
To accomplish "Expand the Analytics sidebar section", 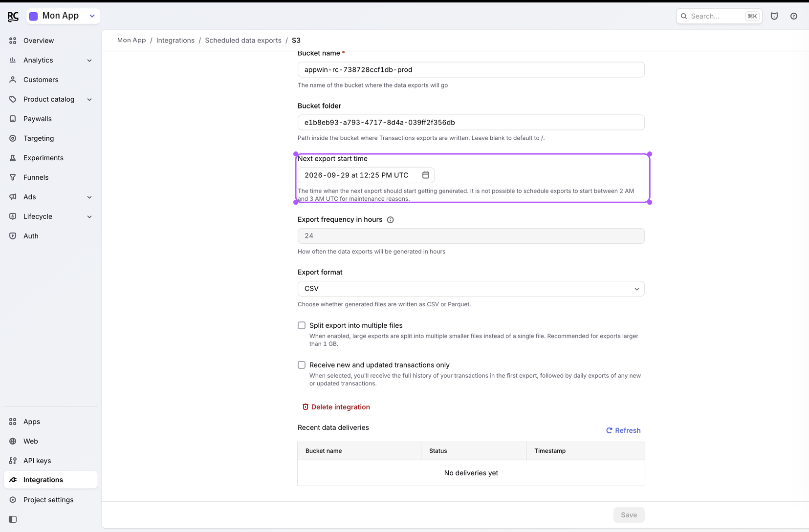I will [x=89, y=60].
